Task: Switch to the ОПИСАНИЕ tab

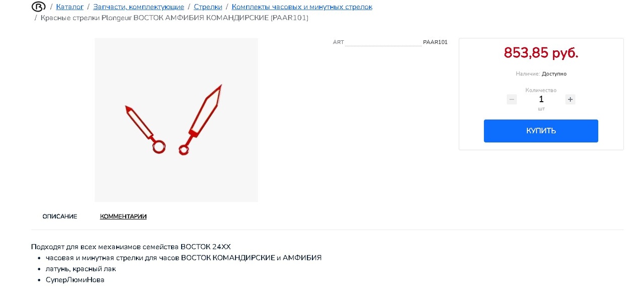Action: point(60,216)
